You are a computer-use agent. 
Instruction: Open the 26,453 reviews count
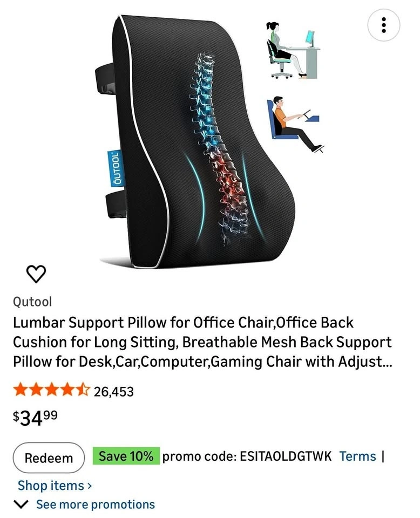pos(114,392)
